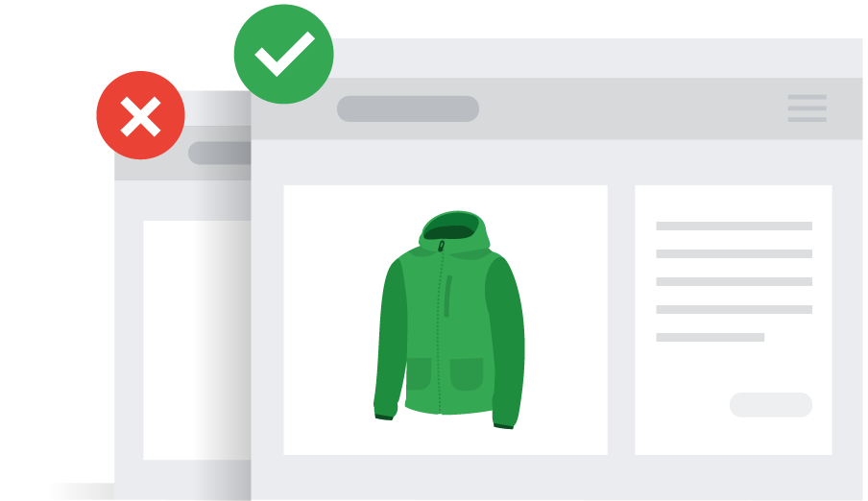Screen dimensions: 868x501
Task: Click the red X circle badge
Action: 140,115
